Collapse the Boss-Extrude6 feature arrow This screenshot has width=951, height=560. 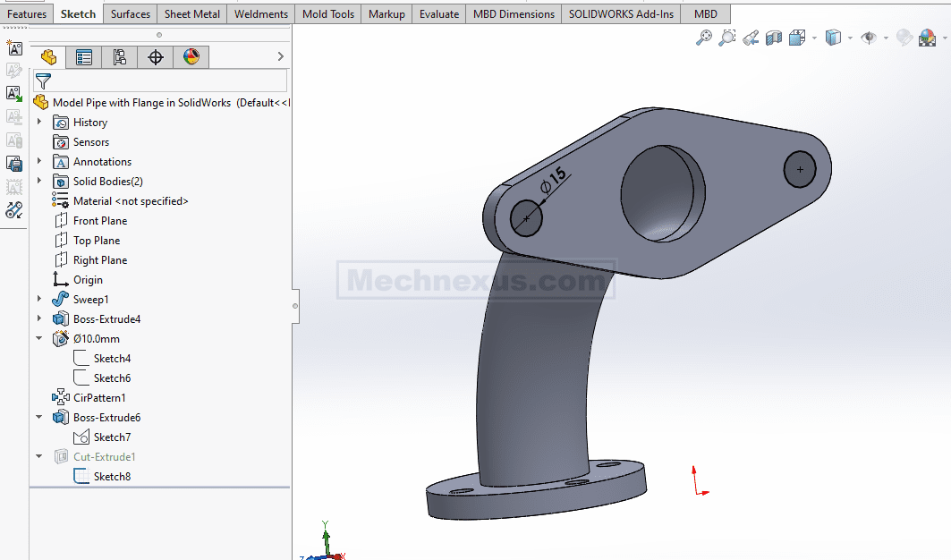(39, 418)
